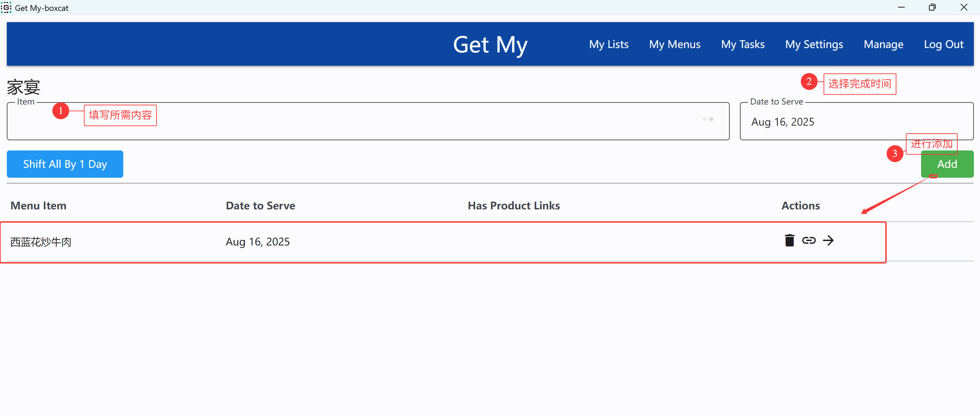Click the link icon for 西蓝花炒牛肉
This screenshot has height=416, width=980.
[809, 240]
